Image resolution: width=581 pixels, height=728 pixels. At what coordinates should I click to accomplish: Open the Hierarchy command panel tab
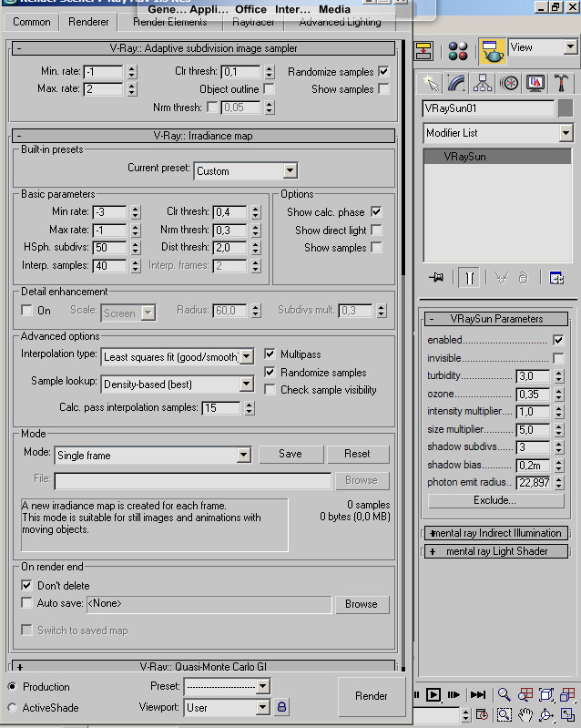(483, 84)
